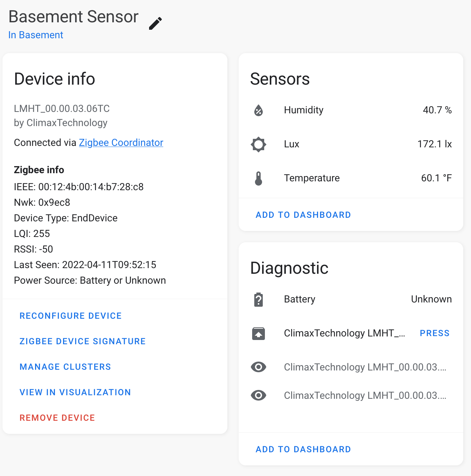Click REMOVE DEVICE
The width and height of the screenshot is (471, 476).
57,418
